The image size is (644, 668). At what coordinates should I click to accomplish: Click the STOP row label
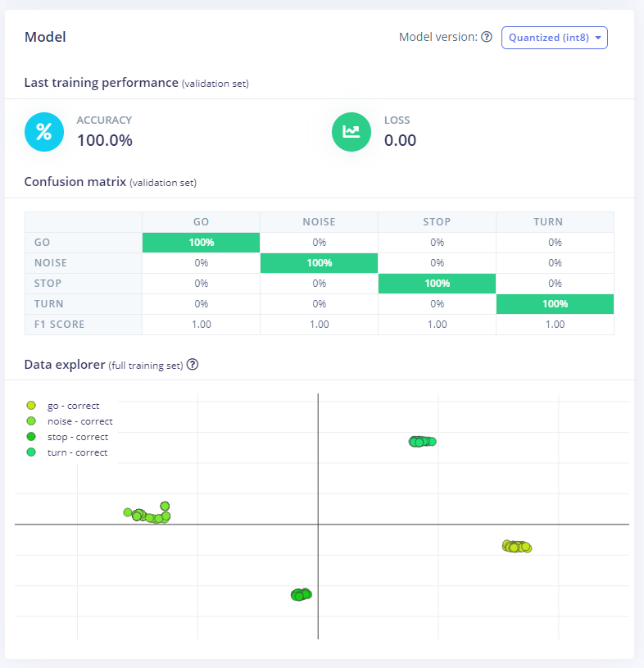pyautogui.click(x=48, y=284)
